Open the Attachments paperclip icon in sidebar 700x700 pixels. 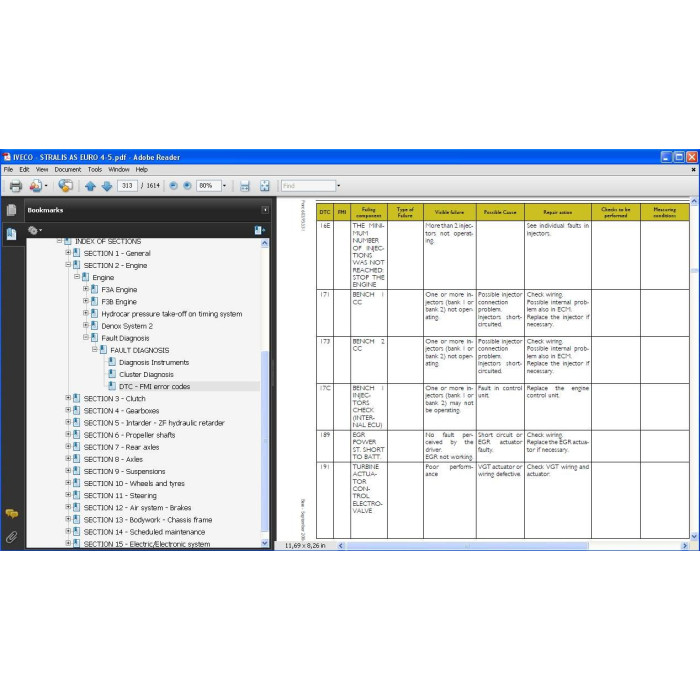(12, 537)
